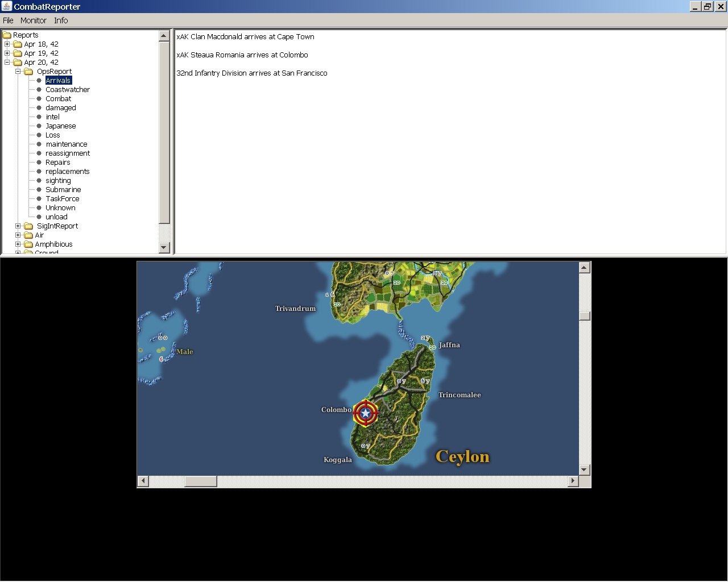Select the Unknown report item

click(x=60, y=208)
